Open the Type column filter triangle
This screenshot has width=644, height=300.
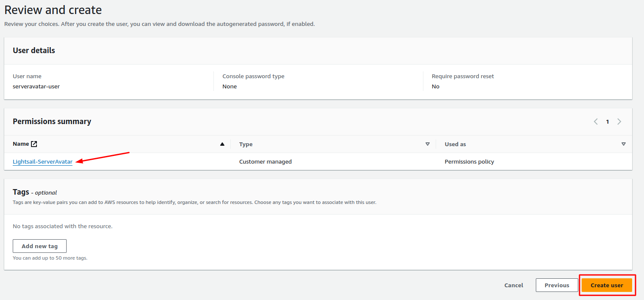[x=428, y=144]
